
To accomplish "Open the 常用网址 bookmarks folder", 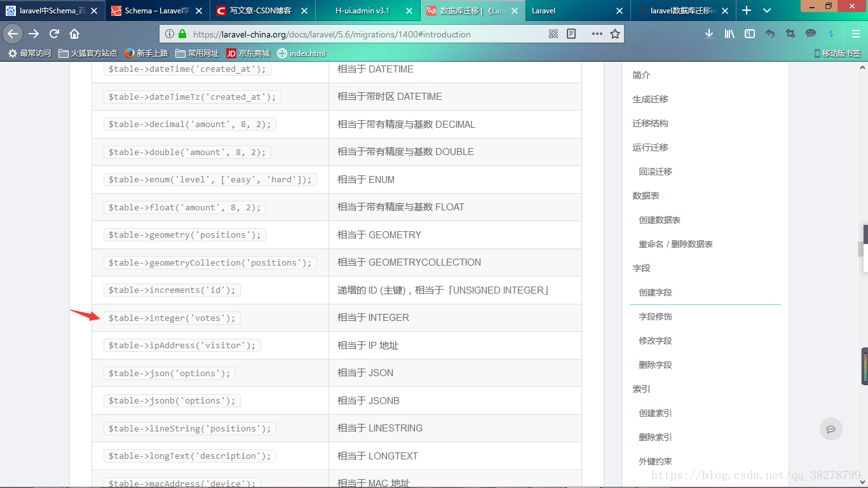I will (197, 53).
